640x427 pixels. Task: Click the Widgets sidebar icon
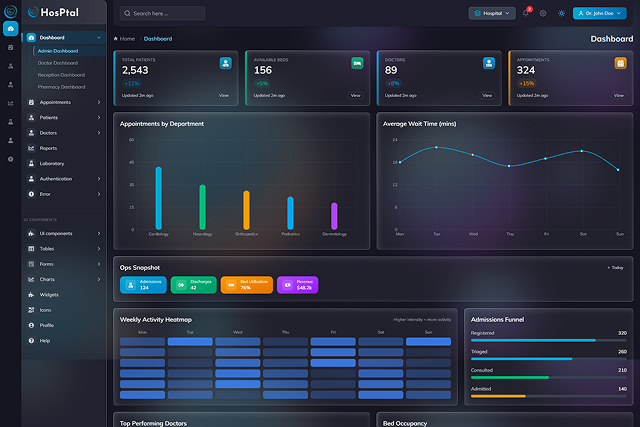[31, 295]
